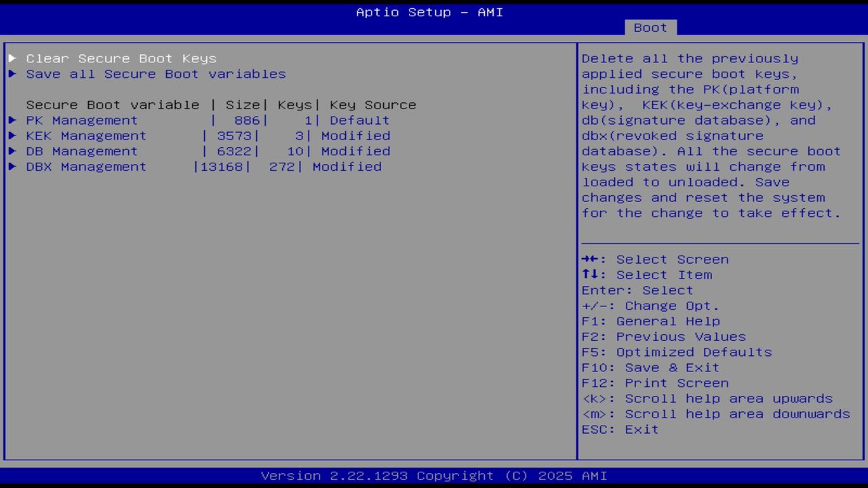Select the Aptio Setup title bar

(429, 12)
